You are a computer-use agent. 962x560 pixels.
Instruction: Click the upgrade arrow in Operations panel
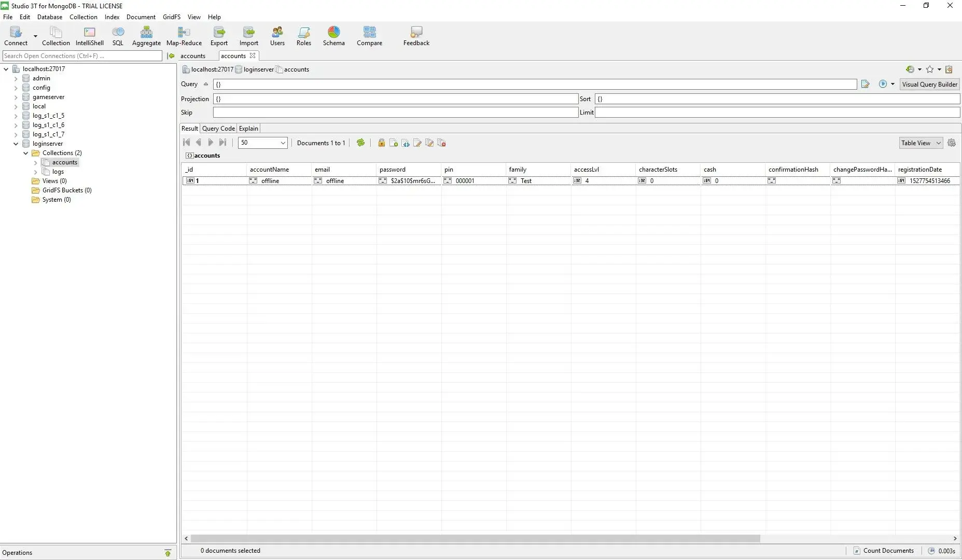tap(168, 553)
